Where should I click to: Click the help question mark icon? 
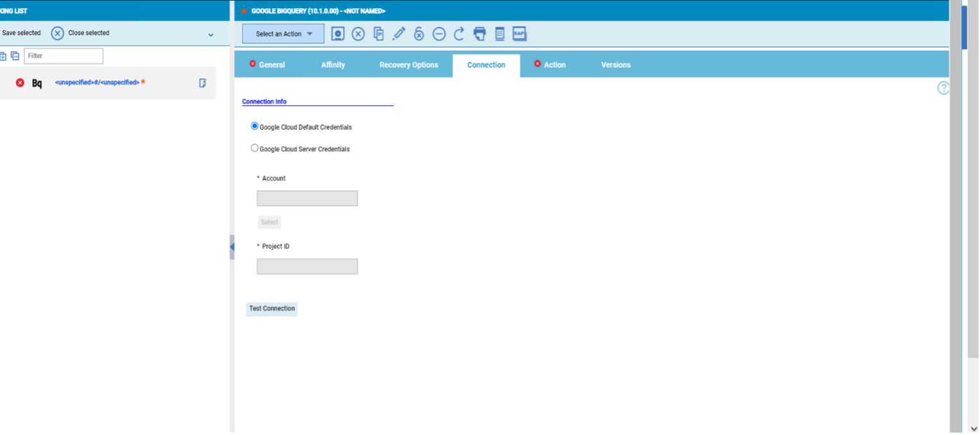click(943, 88)
